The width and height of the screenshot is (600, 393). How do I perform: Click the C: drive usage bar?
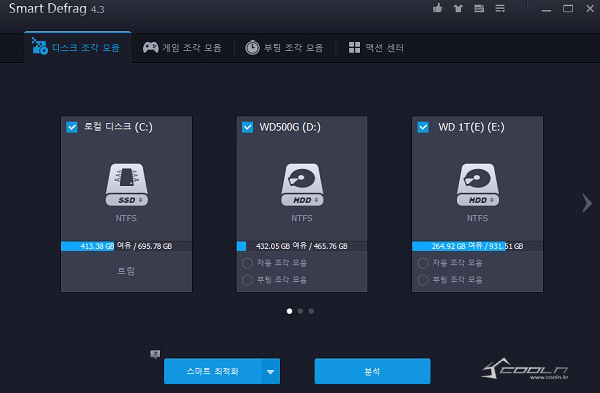(x=126, y=246)
